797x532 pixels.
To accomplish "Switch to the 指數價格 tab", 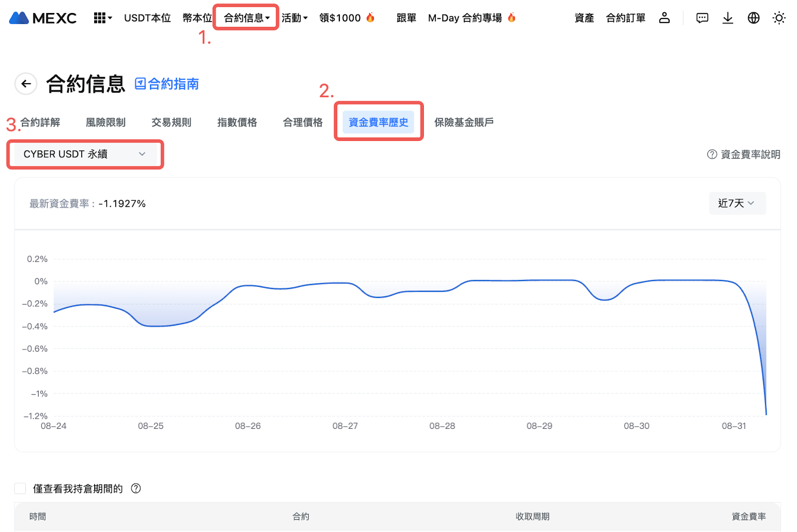I will click(x=237, y=123).
